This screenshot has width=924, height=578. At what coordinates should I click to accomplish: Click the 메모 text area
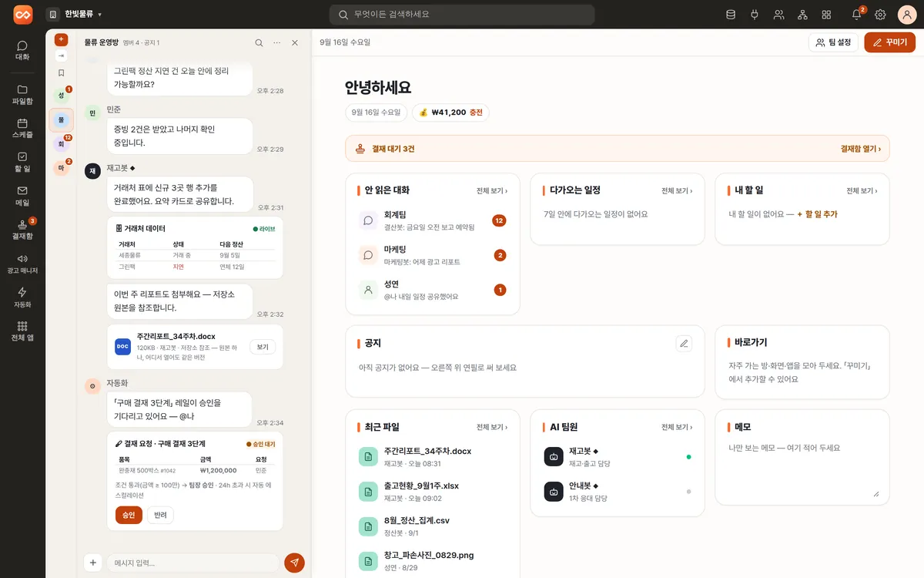tap(802, 469)
